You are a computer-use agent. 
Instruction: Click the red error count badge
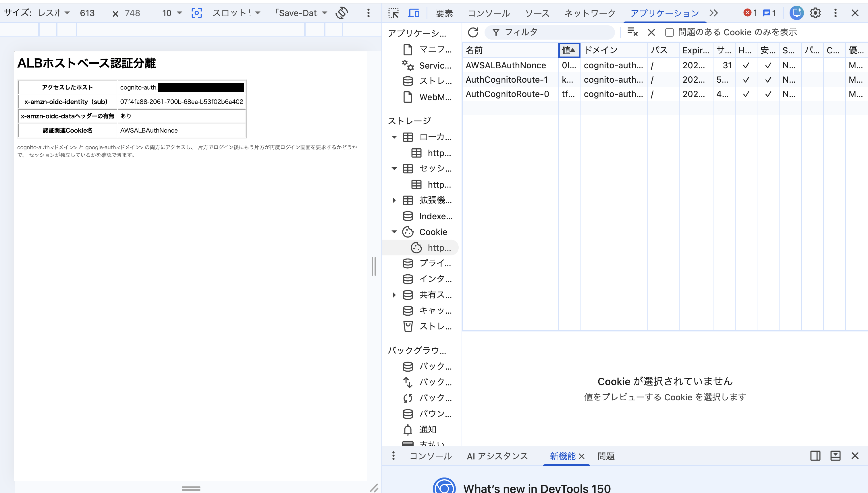pyautogui.click(x=750, y=13)
